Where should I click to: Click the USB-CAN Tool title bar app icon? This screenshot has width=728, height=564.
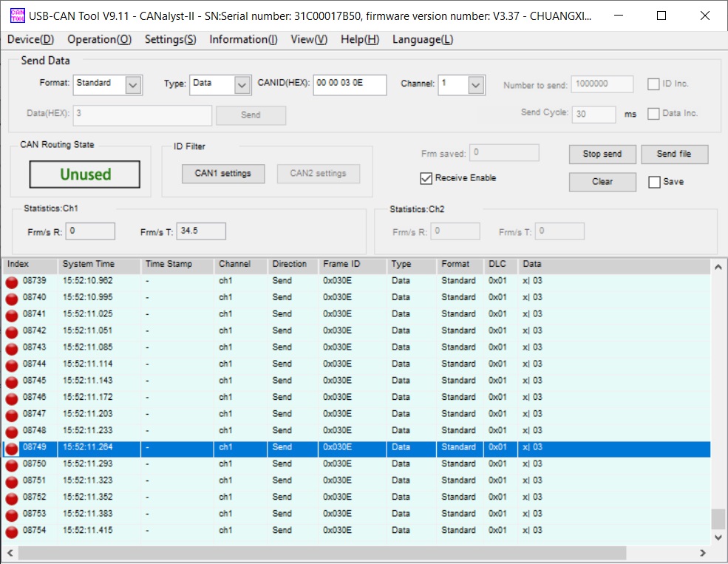[x=16, y=16]
